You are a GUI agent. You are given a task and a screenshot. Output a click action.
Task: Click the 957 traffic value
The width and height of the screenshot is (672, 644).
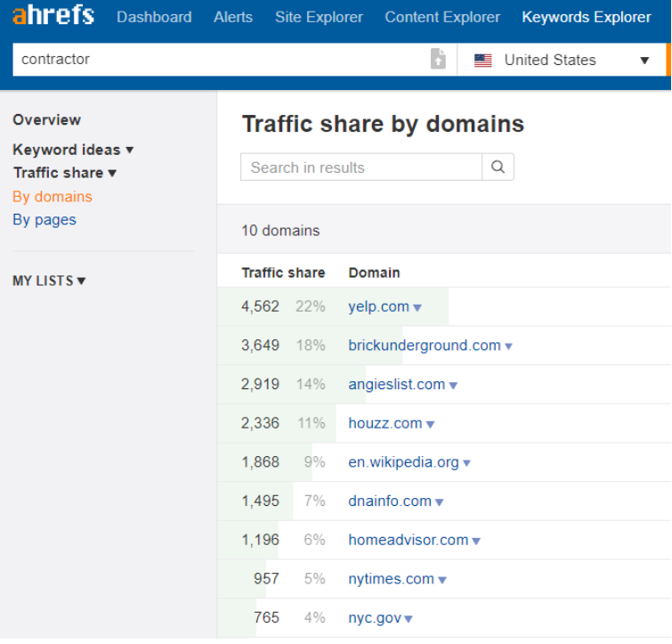(x=266, y=579)
